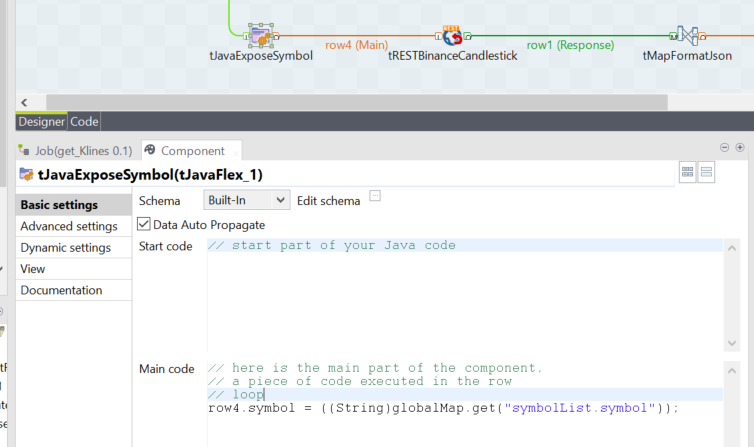Click the horizontal canvas scrollbar
Viewport: 754px width, 447px height.
357,102
